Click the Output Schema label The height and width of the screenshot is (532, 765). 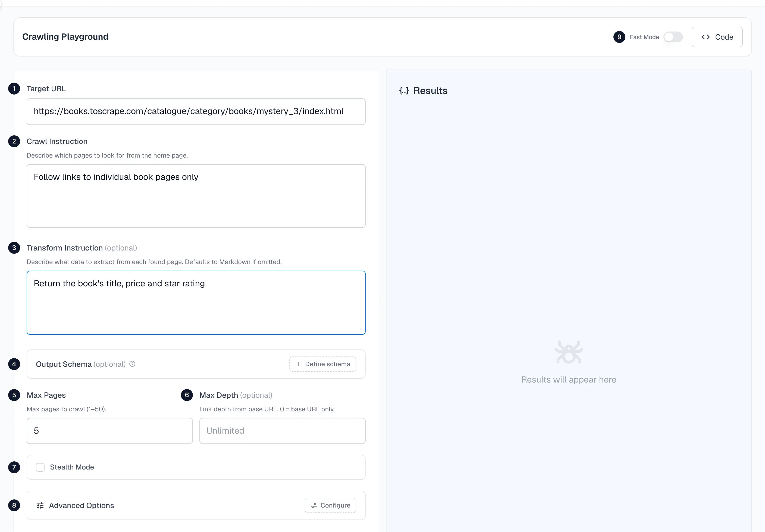click(64, 364)
